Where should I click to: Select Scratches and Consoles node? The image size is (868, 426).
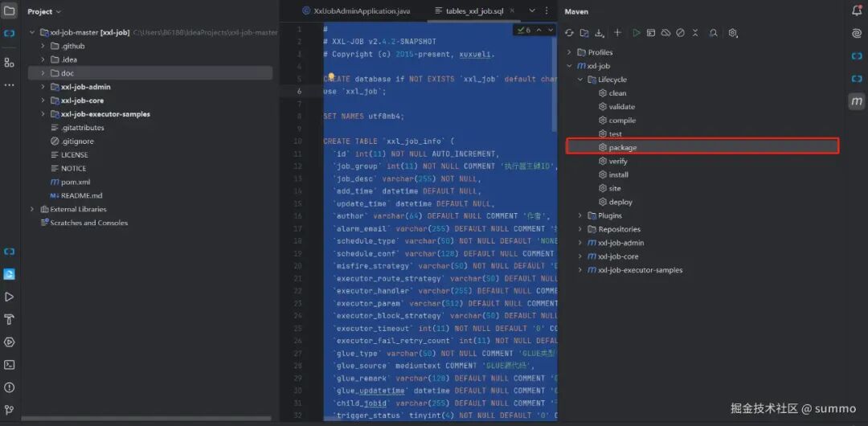tap(88, 223)
